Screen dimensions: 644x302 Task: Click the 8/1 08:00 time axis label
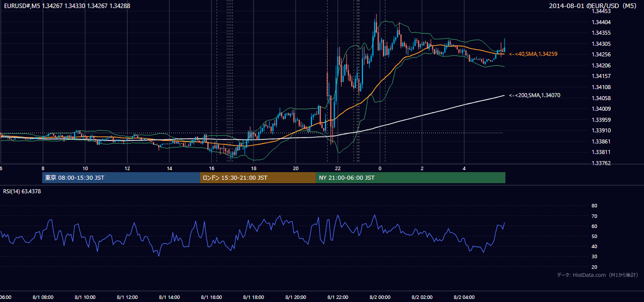pyautogui.click(x=43, y=297)
